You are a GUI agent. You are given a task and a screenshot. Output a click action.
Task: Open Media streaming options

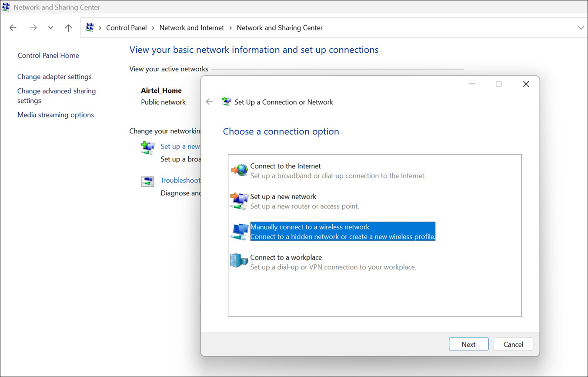point(56,115)
